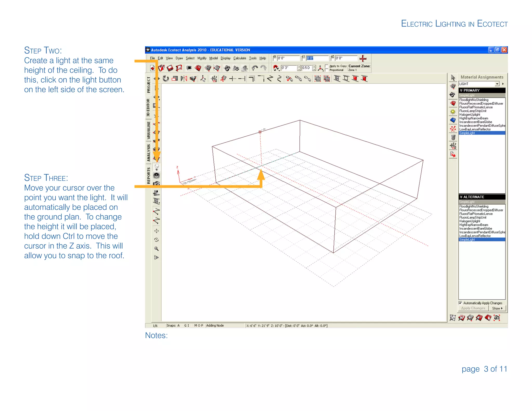The height and width of the screenshot is (411, 532).
Task: Collapse the PRIMARY materials section
Action: click(461, 90)
